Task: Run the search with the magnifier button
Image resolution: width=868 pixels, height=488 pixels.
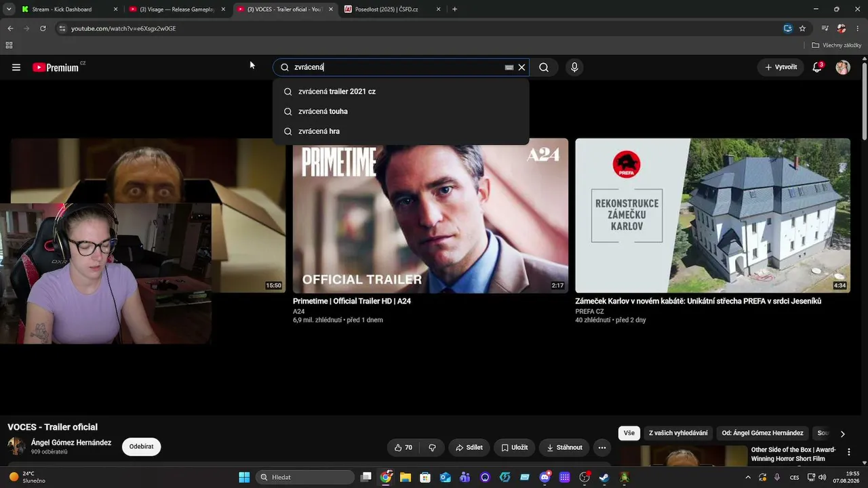Action: point(544,67)
